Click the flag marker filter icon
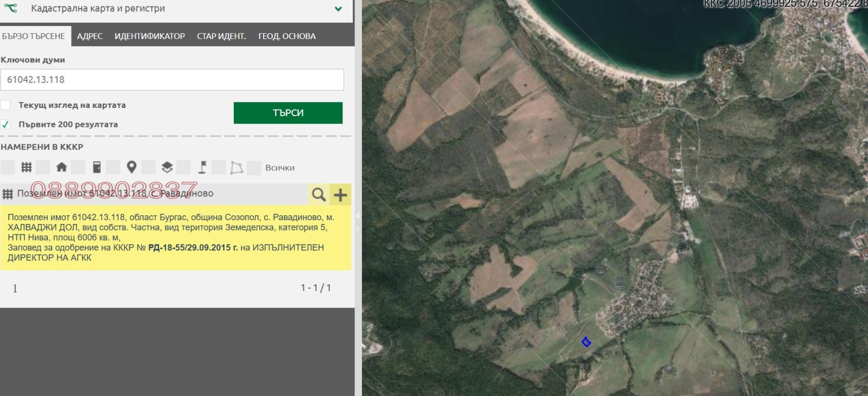This screenshot has height=396, width=868. [202, 168]
